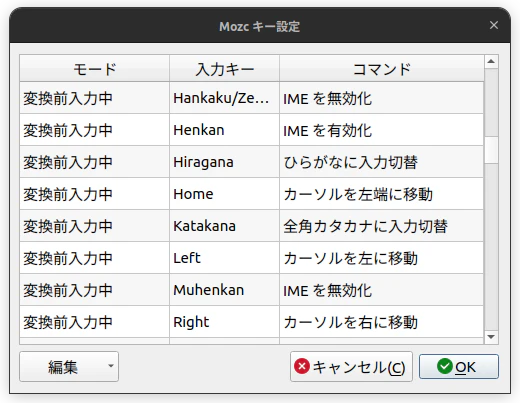Click 変換前入力中 mode in Hankaku row
The image size is (520, 403).
click(95, 98)
